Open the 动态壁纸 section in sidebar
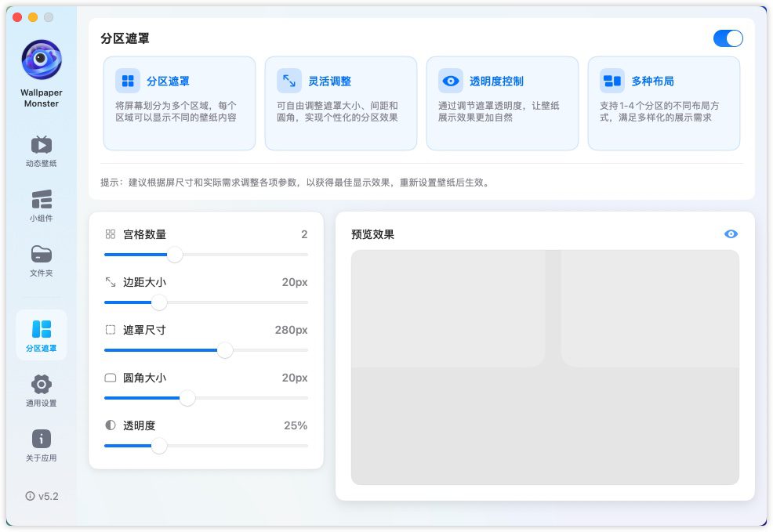The height and width of the screenshot is (532, 773). (x=42, y=151)
